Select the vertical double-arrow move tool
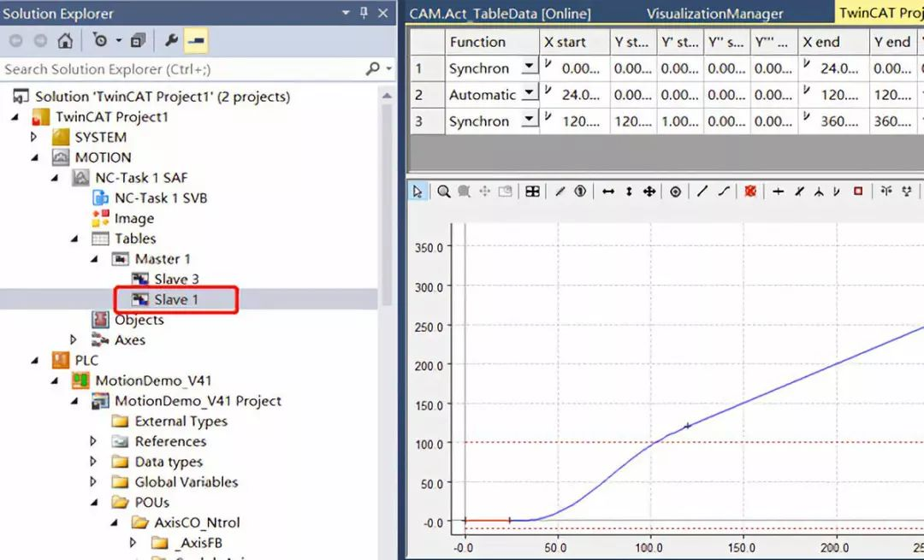Screen dimensions: 924x560 (x=629, y=192)
